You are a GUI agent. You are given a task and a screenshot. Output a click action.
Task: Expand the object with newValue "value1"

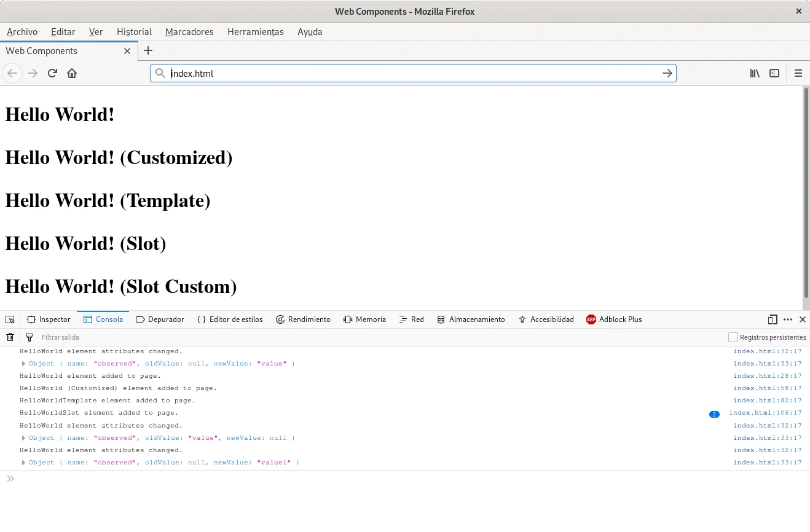click(24, 463)
